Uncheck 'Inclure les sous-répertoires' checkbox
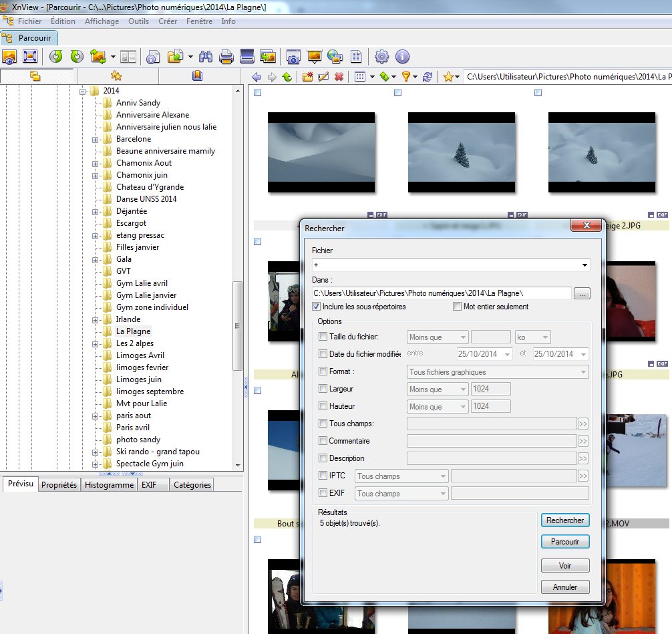The height and width of the screenshot is (634, 672). pos(317,307)
